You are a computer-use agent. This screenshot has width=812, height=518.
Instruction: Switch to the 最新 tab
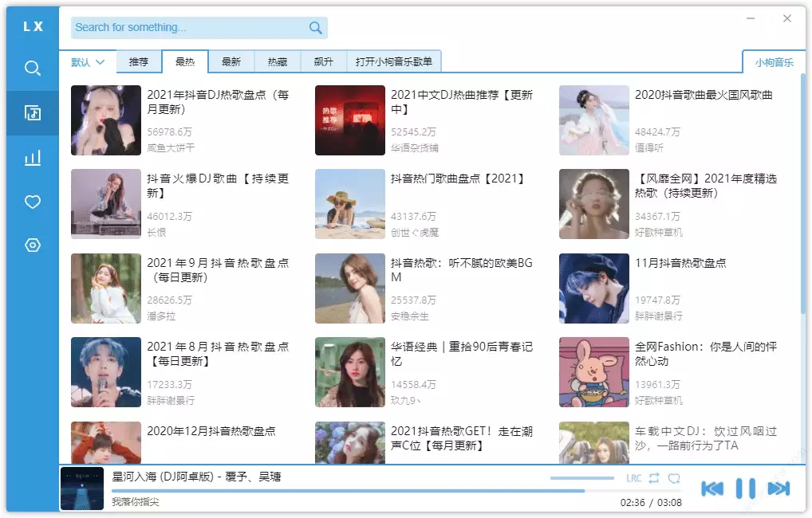[231, 62]
